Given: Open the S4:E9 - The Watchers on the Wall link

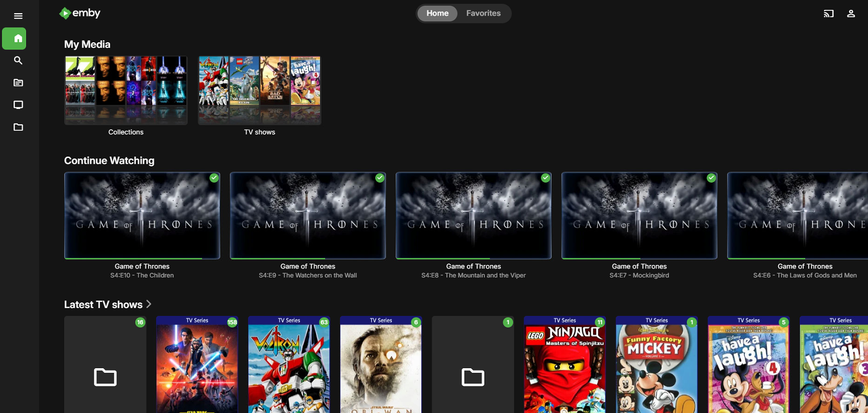Looking at the screenshot, I should 308,275.
